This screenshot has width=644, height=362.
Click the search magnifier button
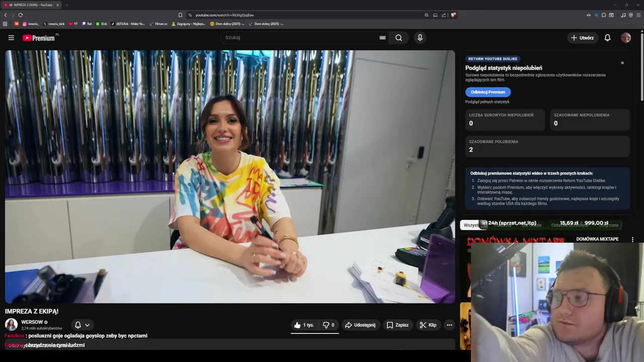point(398,38)
